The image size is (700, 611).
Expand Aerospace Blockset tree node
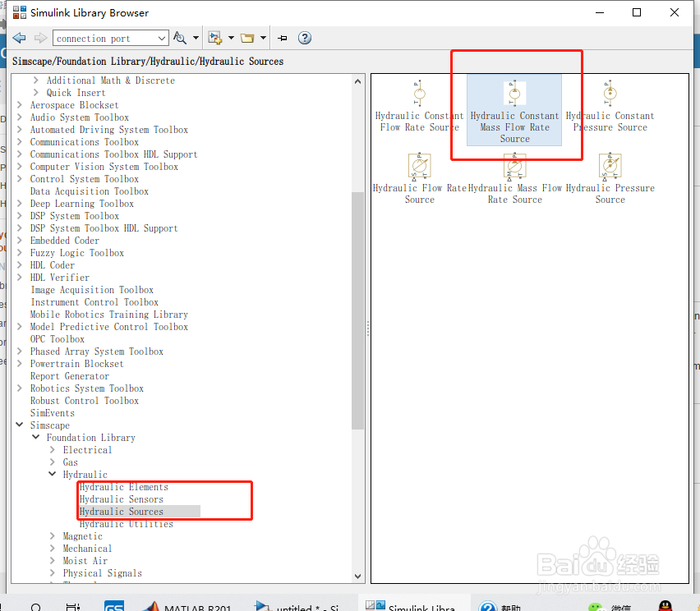point(19,105)
